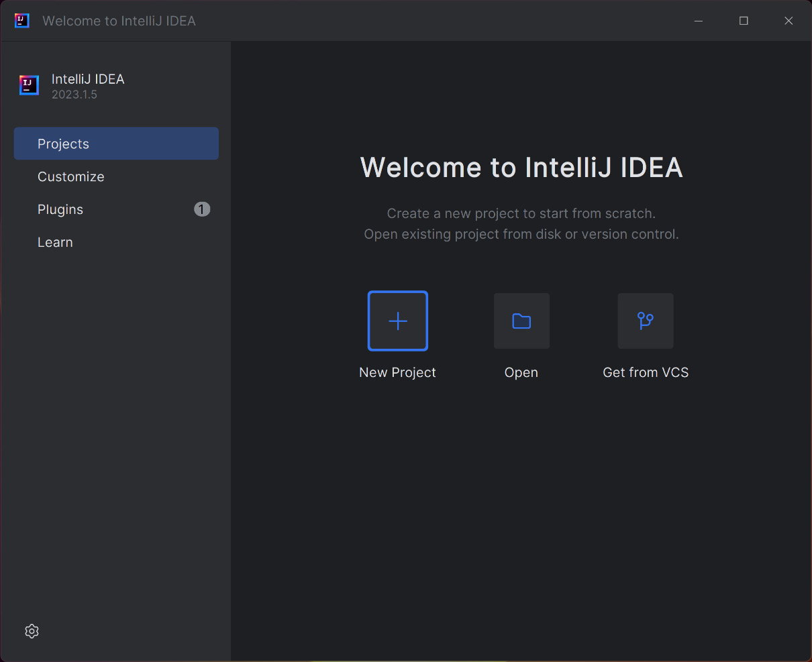Click the Open label under the folder
The height and width of the screenshot is (662, 812).
[521, 372]
